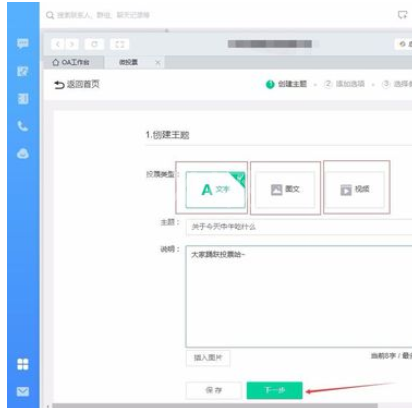This screenshot has height=408, width=412.
Task: Go forward with the right arrow button
Action: 71,44
